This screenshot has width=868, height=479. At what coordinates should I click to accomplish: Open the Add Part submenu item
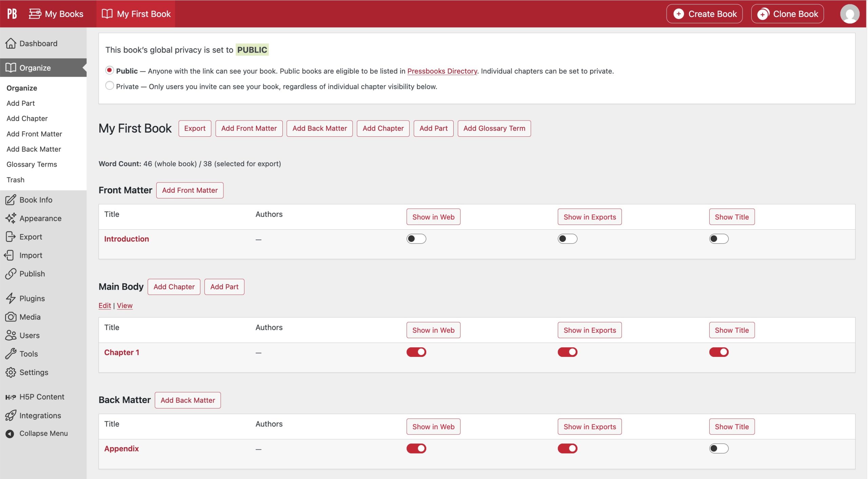[21, 103]
